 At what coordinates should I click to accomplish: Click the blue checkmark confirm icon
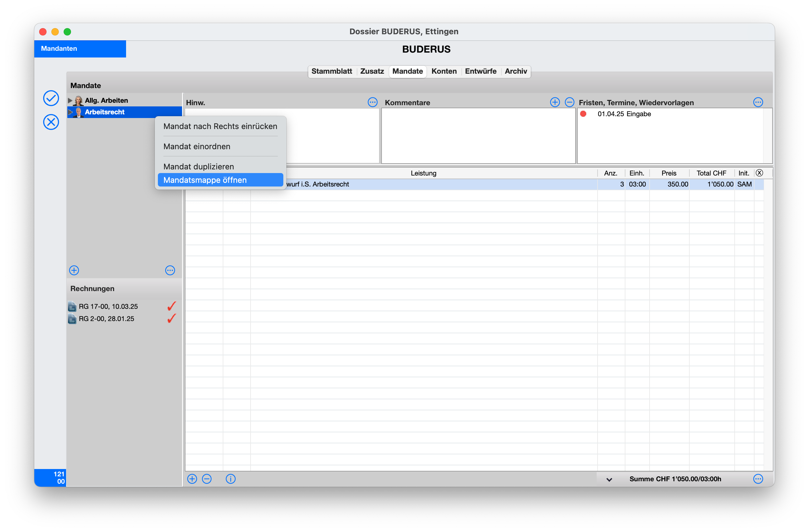[x=51, y=98]
